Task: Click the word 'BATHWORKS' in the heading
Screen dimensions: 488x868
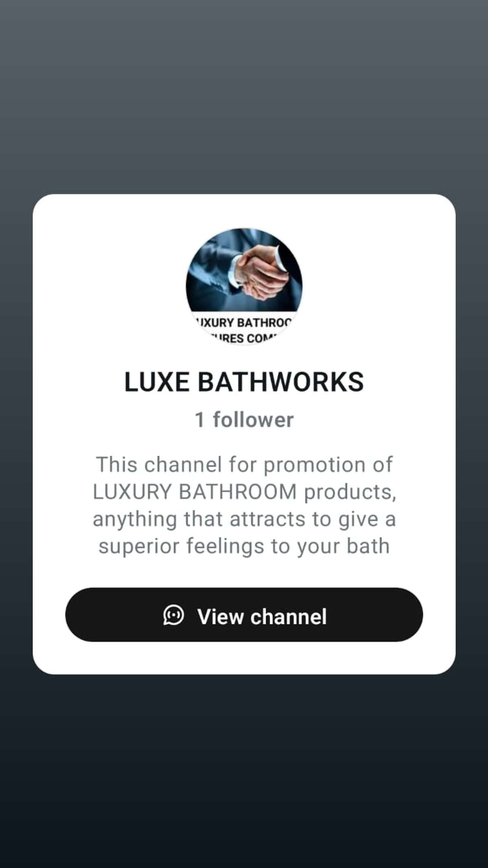Action: pyautogui.click(x=281, y=382)
